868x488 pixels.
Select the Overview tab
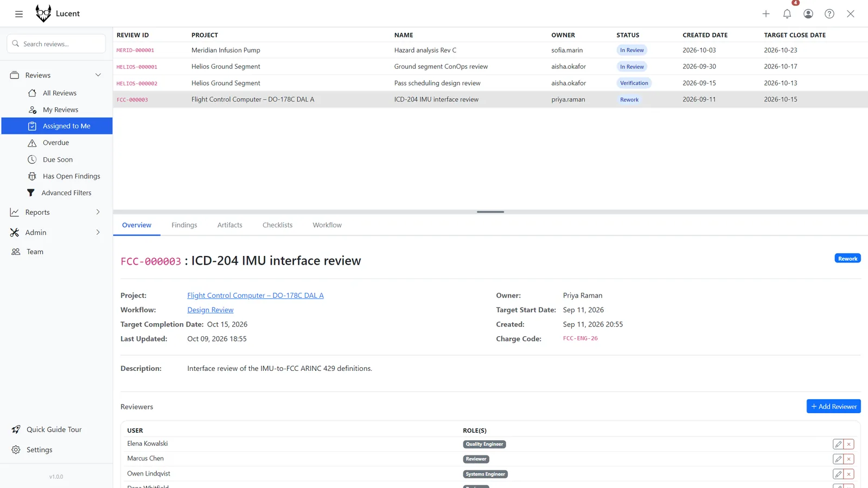tap(137, 226)
